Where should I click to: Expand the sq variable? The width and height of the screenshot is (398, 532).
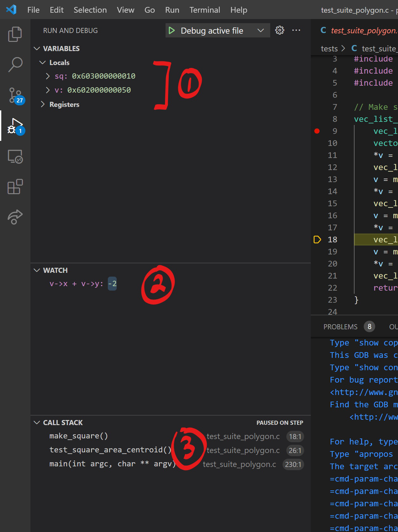click(x=48, y=76)
